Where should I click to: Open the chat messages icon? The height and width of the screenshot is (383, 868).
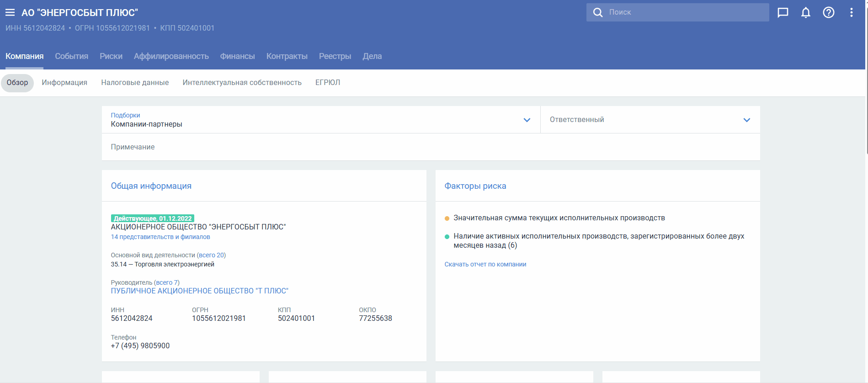pos(783,12)
